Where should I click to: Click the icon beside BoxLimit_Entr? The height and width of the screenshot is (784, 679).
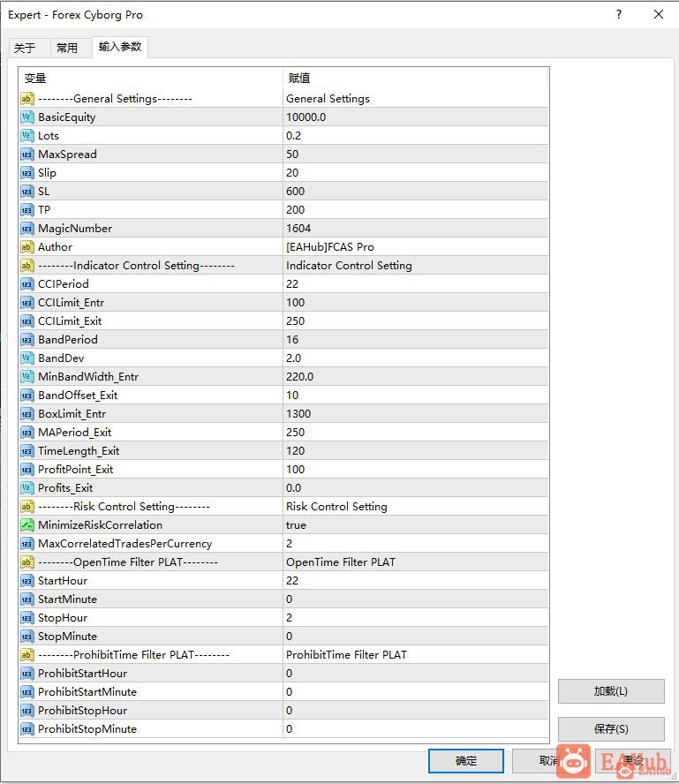click(27, 413)
